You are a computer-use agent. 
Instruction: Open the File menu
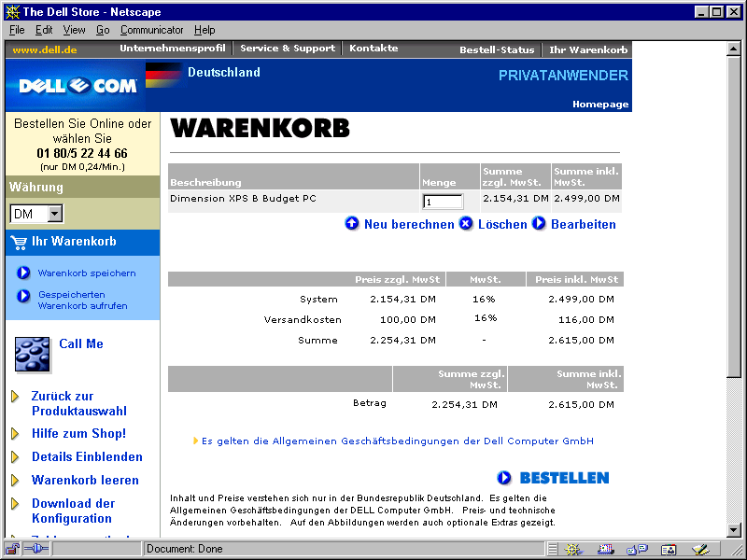pos(17,30)
